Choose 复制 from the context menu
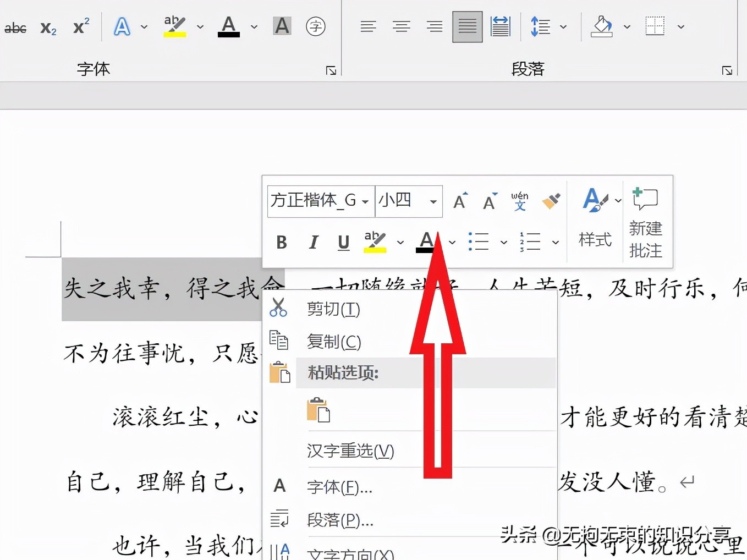This screenshot has width=747, height=560. pyautogui.click(x=333, y=341)
